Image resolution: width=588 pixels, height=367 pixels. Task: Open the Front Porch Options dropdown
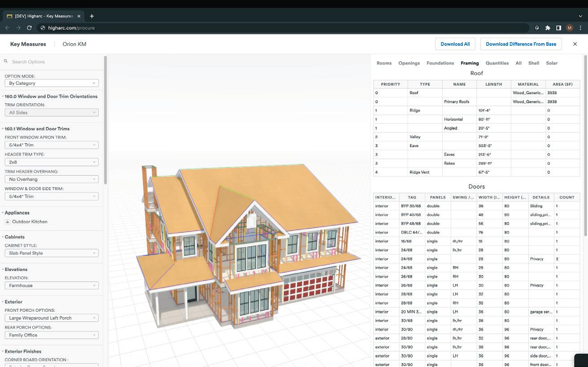[52, 318]
